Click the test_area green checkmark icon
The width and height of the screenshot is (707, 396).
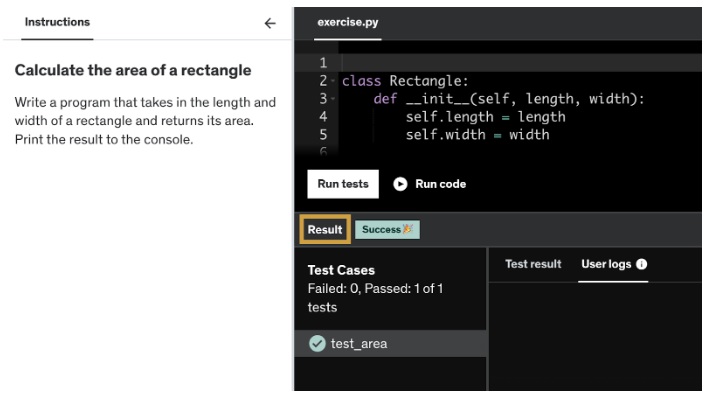[317, 344]
